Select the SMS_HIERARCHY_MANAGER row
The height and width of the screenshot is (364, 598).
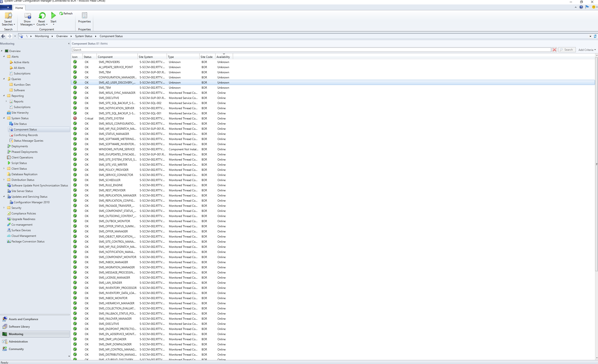(333, 303)
